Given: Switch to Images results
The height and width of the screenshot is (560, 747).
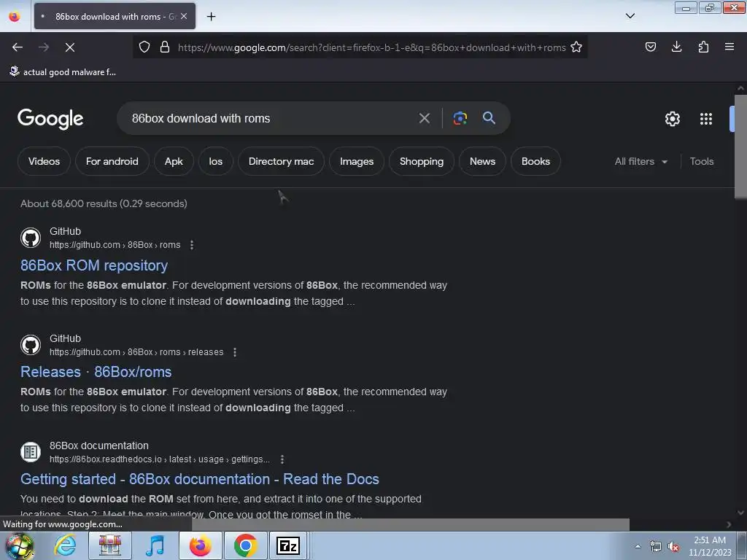Looking at the screenshot, I should point(356,161).
